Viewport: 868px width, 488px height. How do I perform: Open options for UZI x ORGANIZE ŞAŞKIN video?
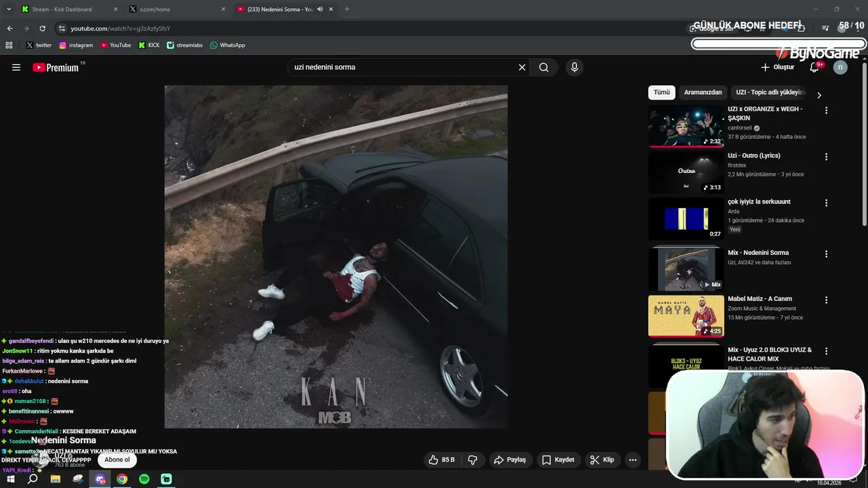coord(826,110)
